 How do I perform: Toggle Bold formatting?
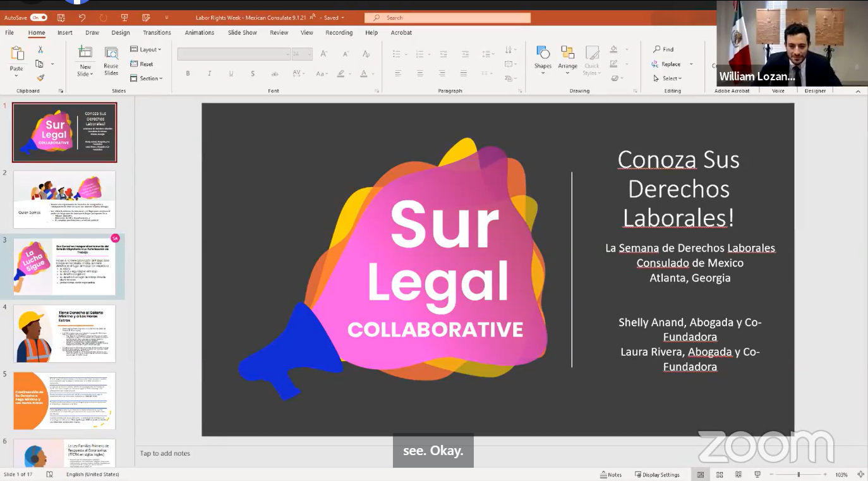click(x=188, y=74)
